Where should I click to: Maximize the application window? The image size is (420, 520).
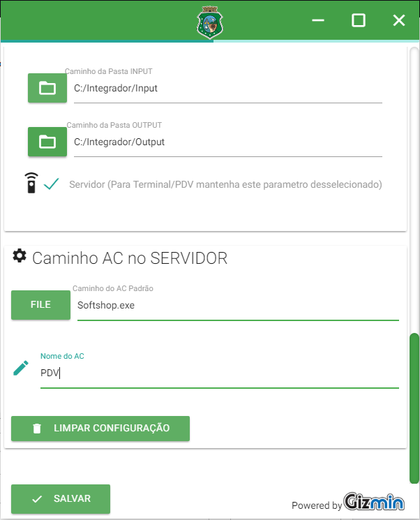click(358, 20)
